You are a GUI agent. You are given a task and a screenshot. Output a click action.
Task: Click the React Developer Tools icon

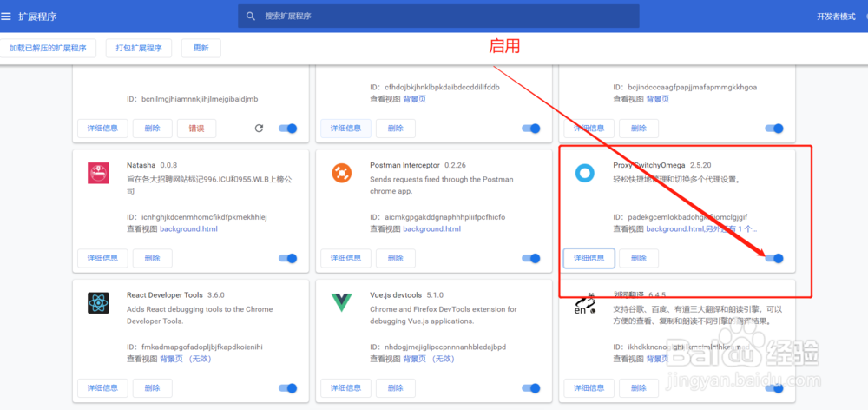99,303
